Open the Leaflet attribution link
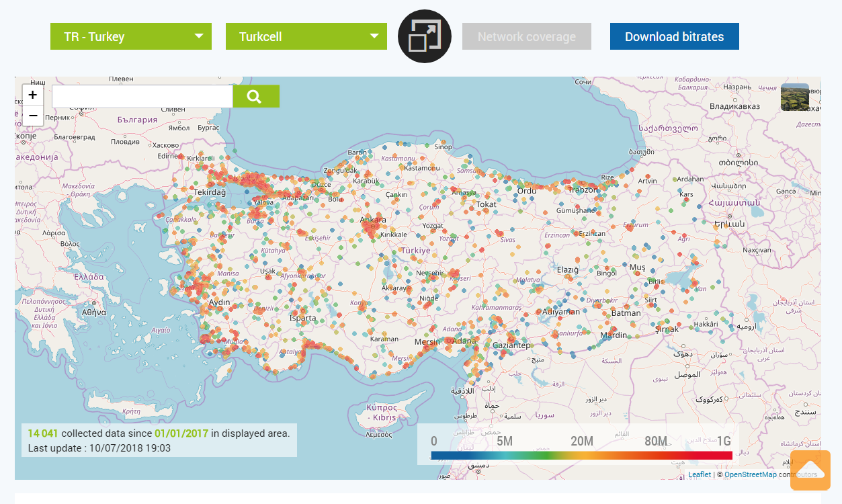 (700, 474)
